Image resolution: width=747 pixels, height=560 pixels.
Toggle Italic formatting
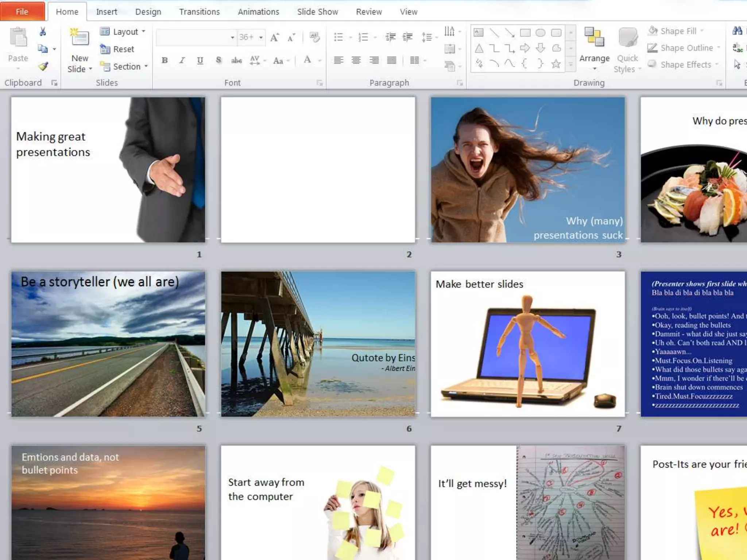point(182,60)
